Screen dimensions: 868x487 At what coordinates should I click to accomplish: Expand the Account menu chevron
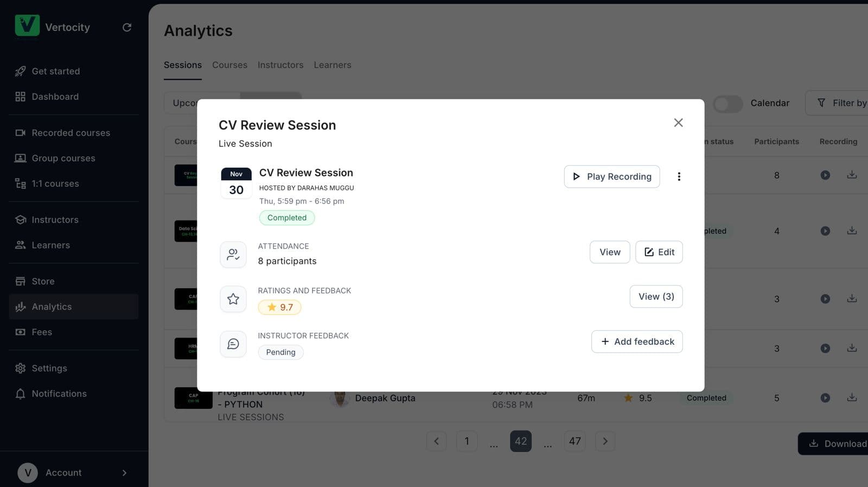(125, 473)
